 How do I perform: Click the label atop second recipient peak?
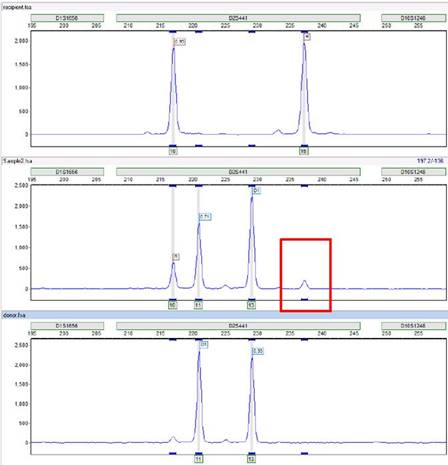coord(307,37)
